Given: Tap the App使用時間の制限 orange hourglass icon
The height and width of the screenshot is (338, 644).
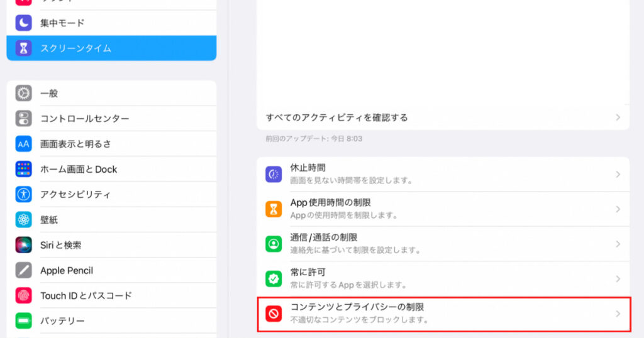Looking at the screenshot, I should (274, 209).
